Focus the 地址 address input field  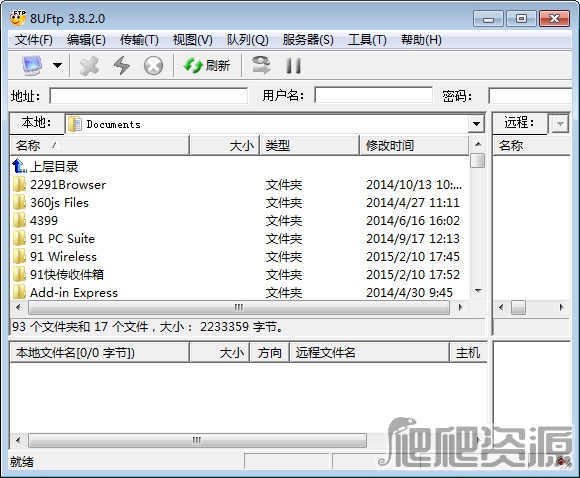pos(149,96)
